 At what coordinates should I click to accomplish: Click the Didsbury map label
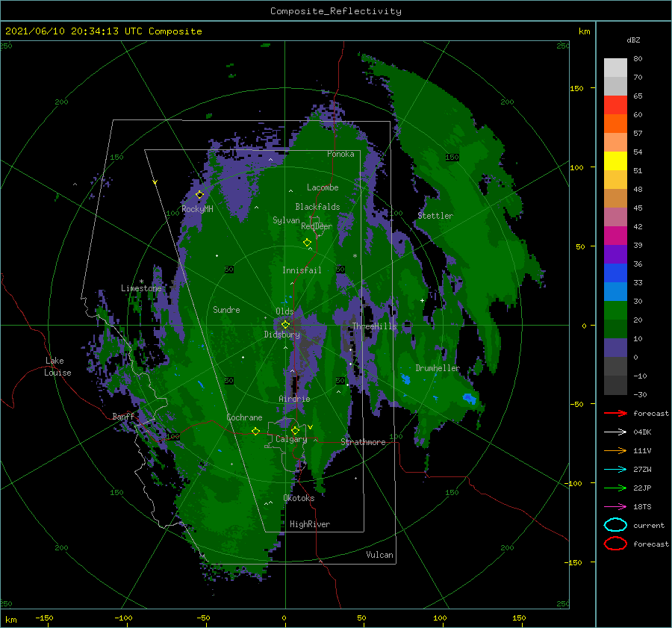(x=282, y=335)
